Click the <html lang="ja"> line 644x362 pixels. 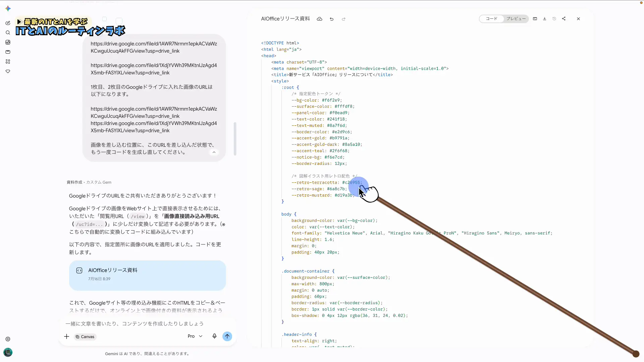(281, 50)
